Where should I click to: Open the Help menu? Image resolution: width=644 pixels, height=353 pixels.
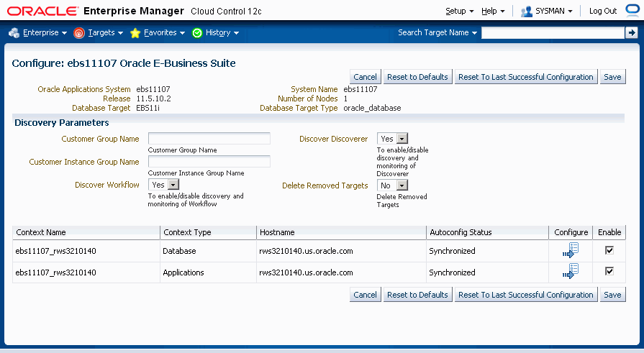(493, 11)
